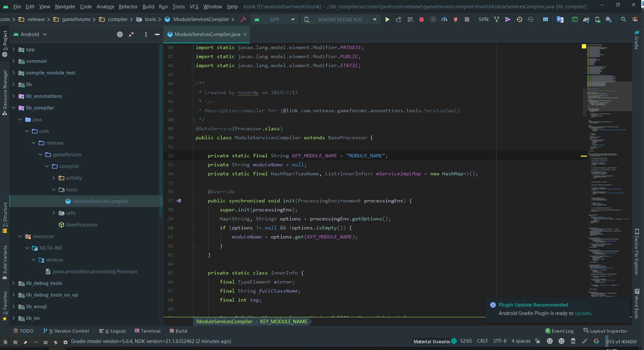
Task: Select javax.annotation.processing.Processor file in tree
Action: [95, 272]
